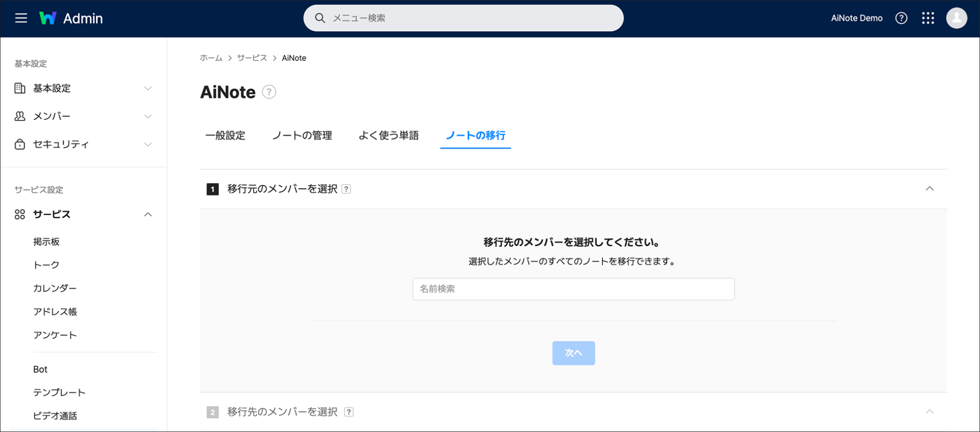Screen dimensions: 980x432
Task: Click the メンバー people icon in the sidebar
Action: pyautogui.click(x=19, y=116)
